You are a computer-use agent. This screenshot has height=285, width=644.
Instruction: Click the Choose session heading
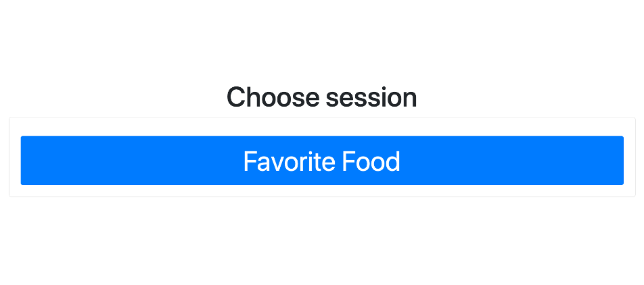pos(321,97)
